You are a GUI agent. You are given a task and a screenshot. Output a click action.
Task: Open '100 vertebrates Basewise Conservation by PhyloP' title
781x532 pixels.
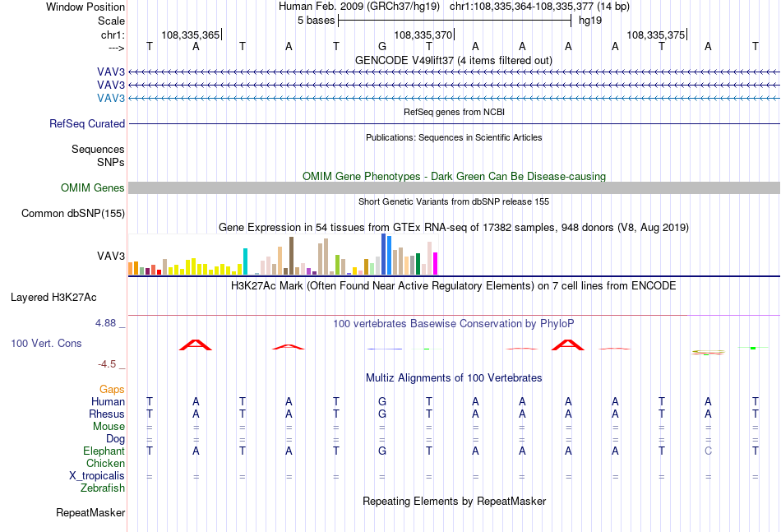(x=453, y=324)
